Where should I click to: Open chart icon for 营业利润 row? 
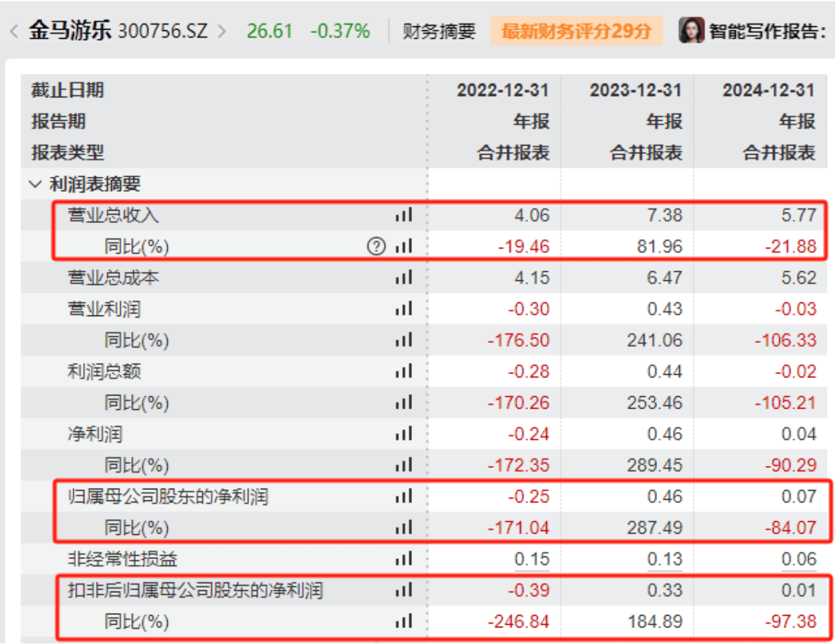(x=404, y=309)
